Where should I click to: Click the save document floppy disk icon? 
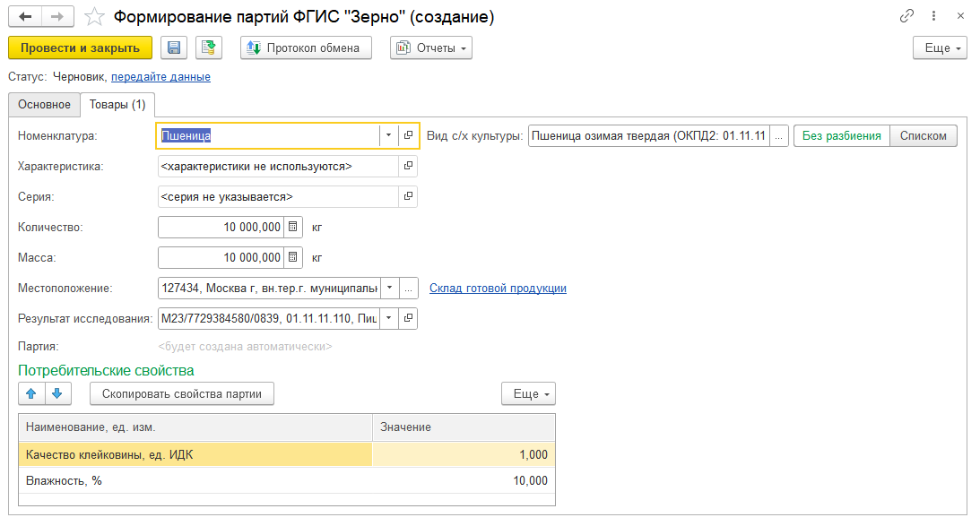tap(173, 48)
